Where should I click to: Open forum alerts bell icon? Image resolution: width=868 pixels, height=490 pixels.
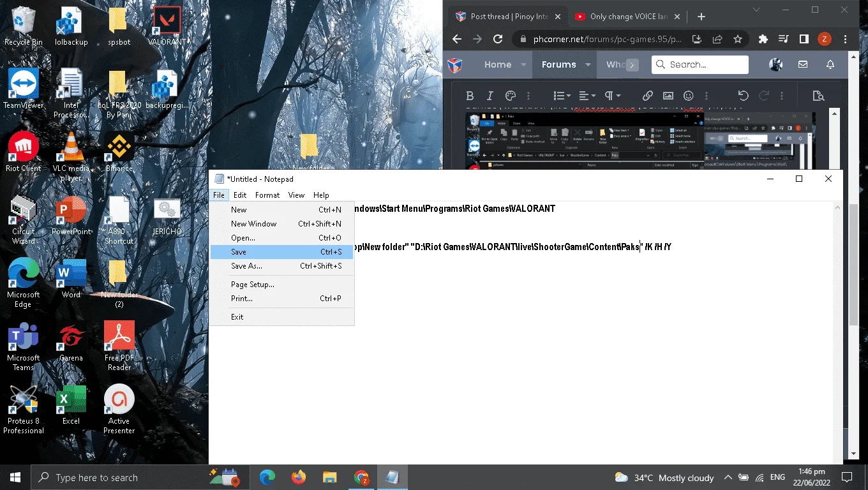click(x=830, y=64)
